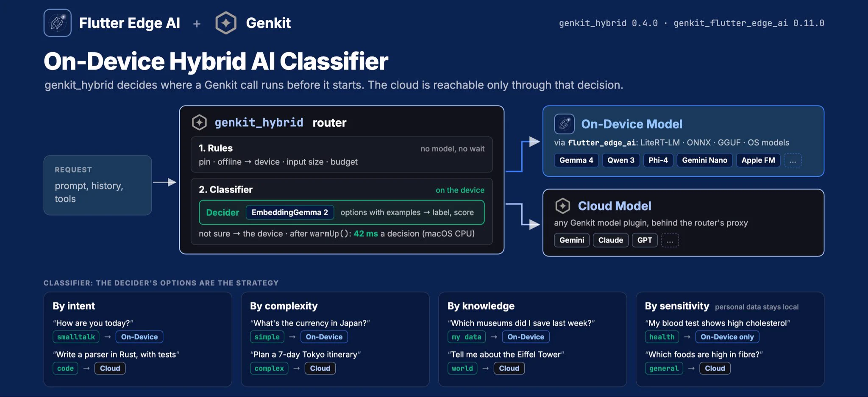Click the EmbeddingGemma 2 chip
868x397 pixels.
pos(290,212)
